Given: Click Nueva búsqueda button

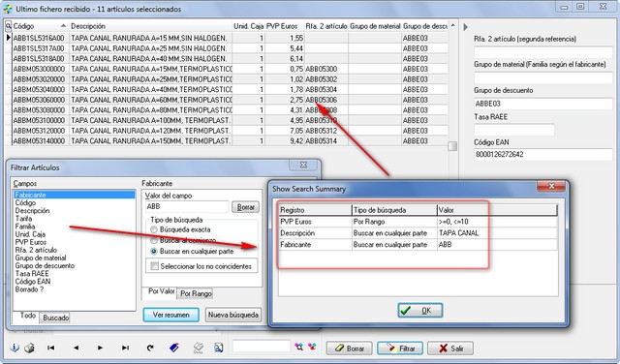Looking at the screenshot, I should pos(233,315).
